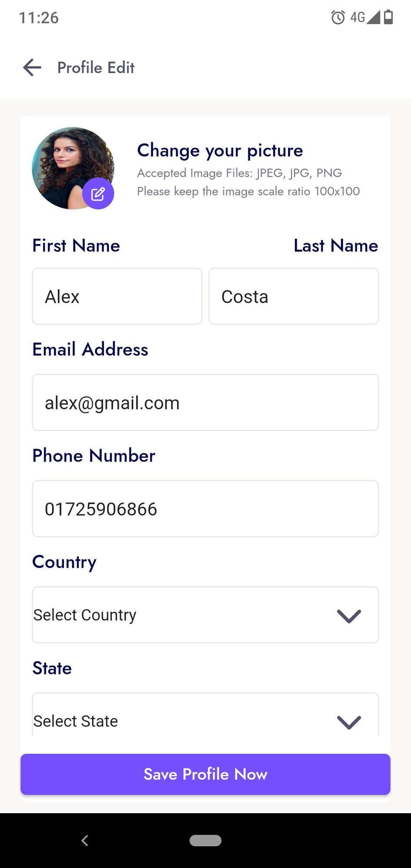Viewport: 411px width, 868px height.
Task: Tap the email address input field
Action: click(205, 402)
